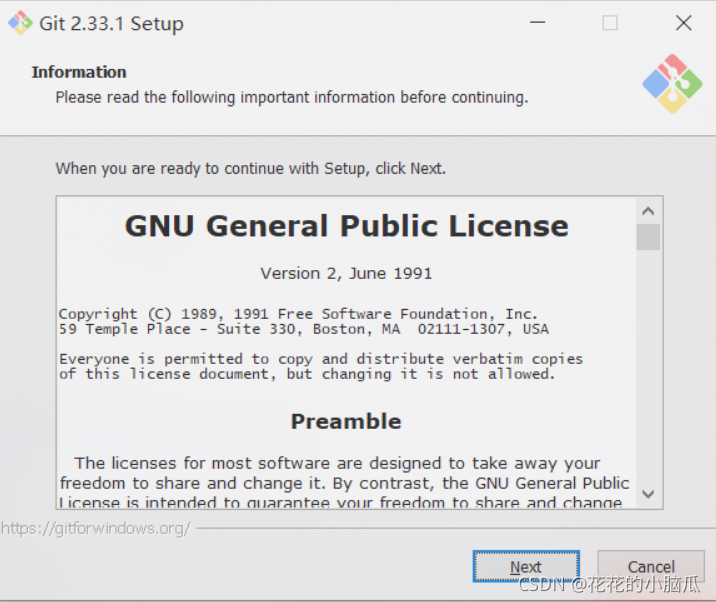Viewport: 716px width, 602px height.
Task: Click 'Please read the following important information' text
Action: pyautogui.click(x=292, y=97)
